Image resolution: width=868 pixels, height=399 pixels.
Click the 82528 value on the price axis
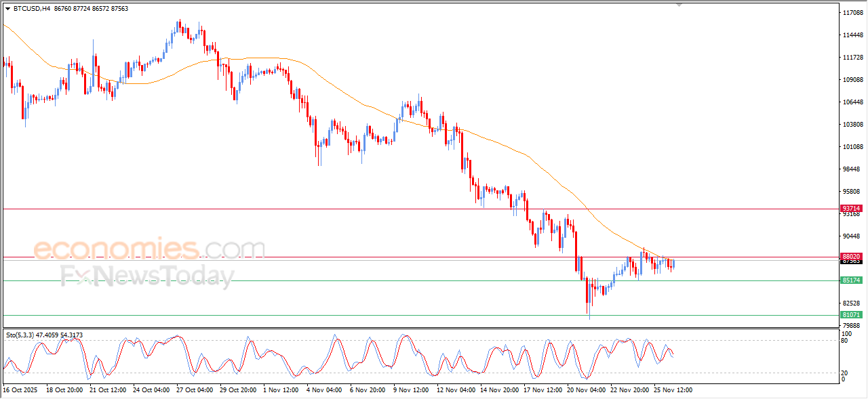tap(852, 303)
